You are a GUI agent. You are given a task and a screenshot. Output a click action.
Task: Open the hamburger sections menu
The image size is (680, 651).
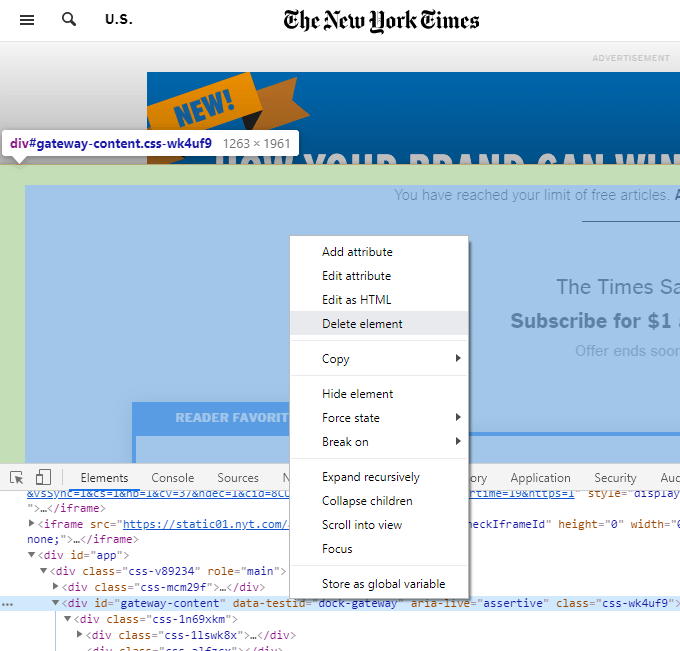coord(27,20)
